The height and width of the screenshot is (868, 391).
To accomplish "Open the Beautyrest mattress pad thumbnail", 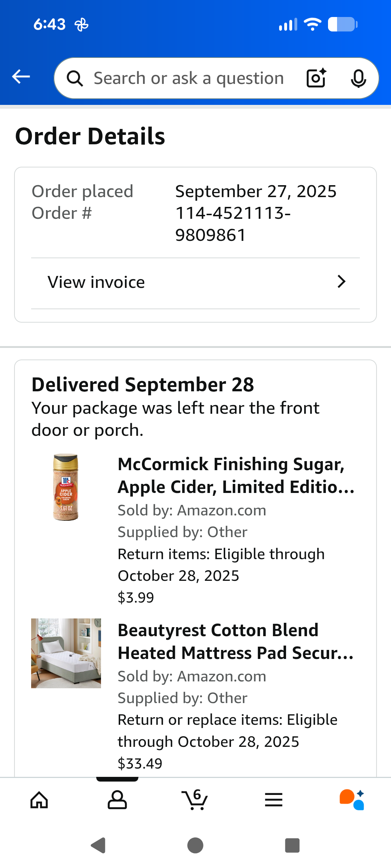I will 66,653.
